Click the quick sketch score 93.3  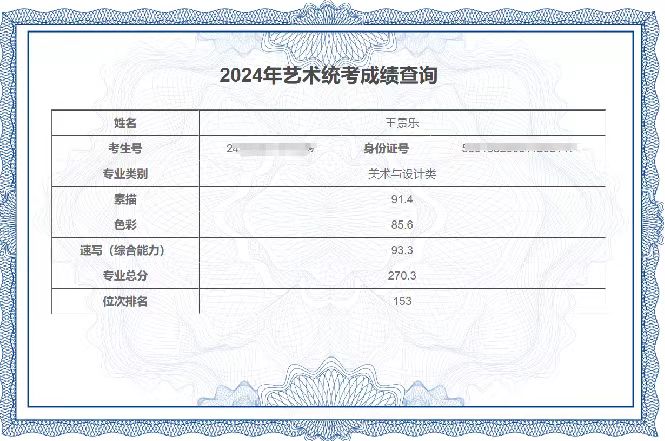click(402, 250)
